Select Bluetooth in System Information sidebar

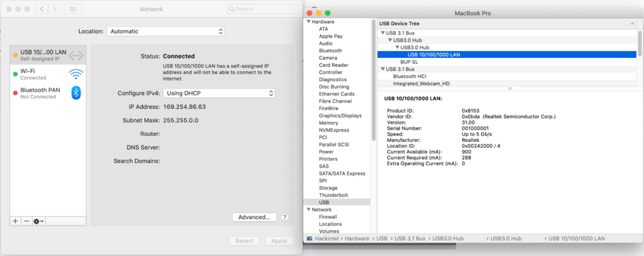tap(330, 50)
